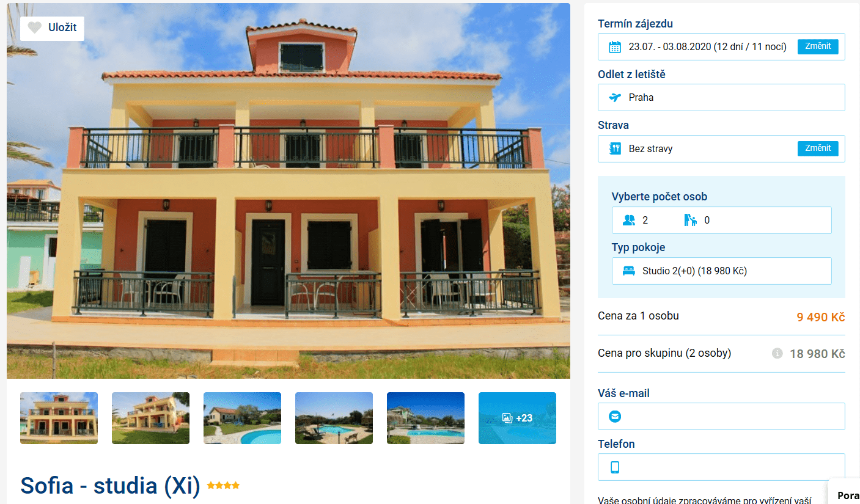Click the adults count icon

pos(629,221)
